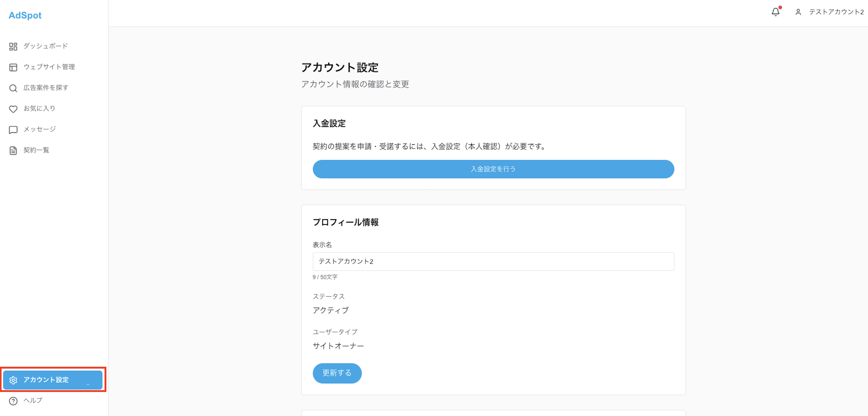The image size is (868, 416).
Task: Open メッセージ via the speech bubble icon
Action: tap(13, 130)
